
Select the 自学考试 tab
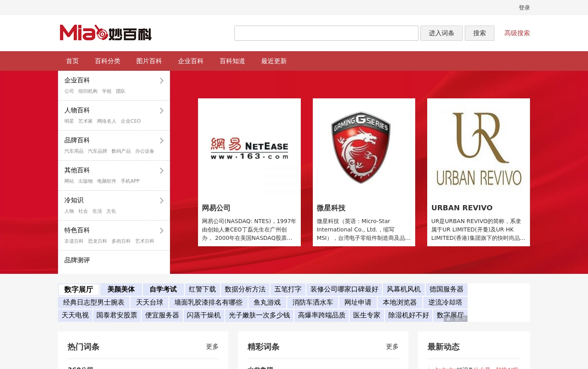click(163, 289)
